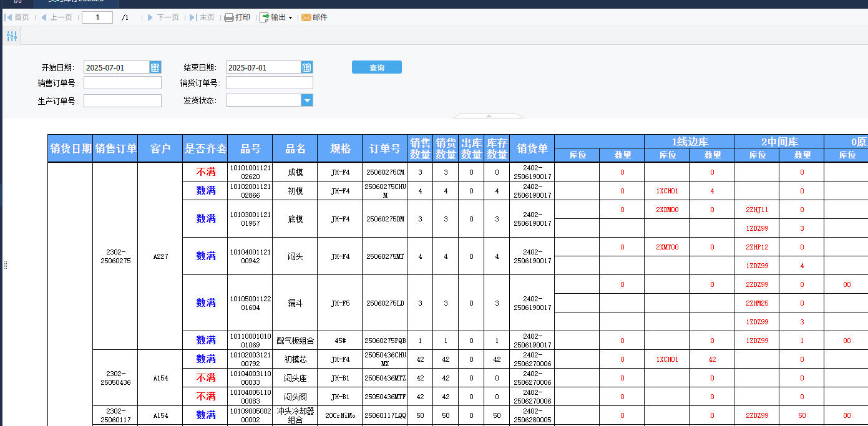Focus the 生产订单号 input field

pos(122,100)
